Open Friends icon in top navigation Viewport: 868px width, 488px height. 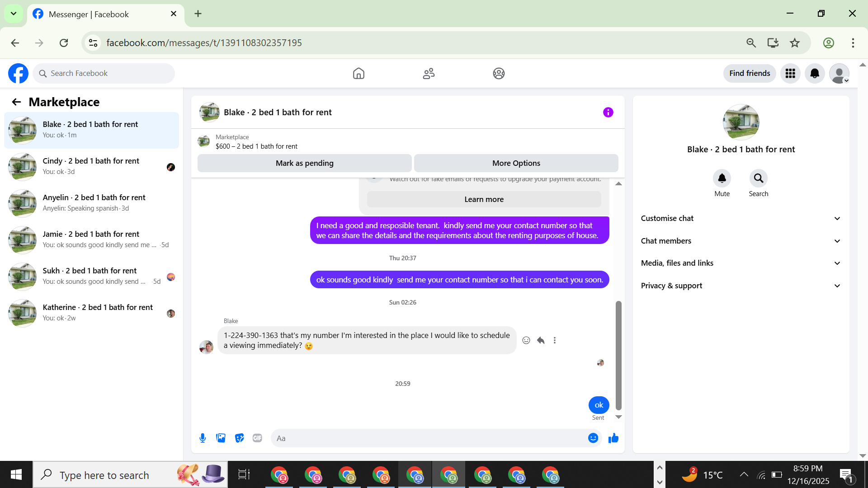429,73
